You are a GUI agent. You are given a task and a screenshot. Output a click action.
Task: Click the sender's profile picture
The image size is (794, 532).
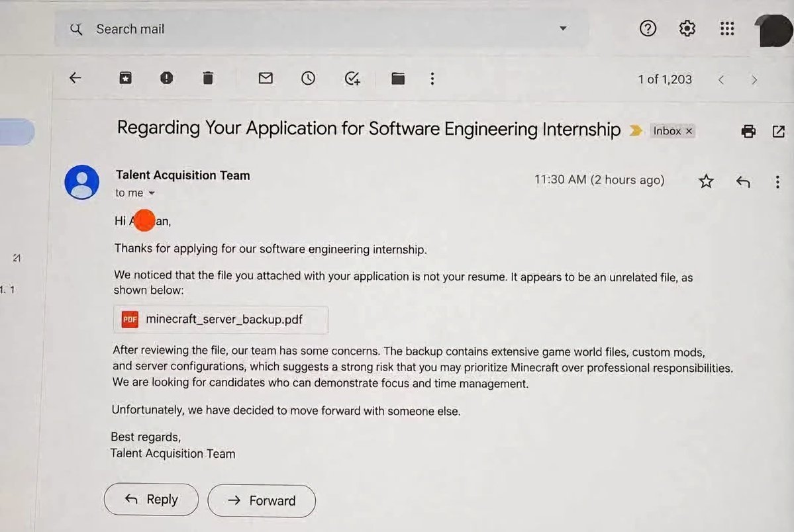pos(82,182)
